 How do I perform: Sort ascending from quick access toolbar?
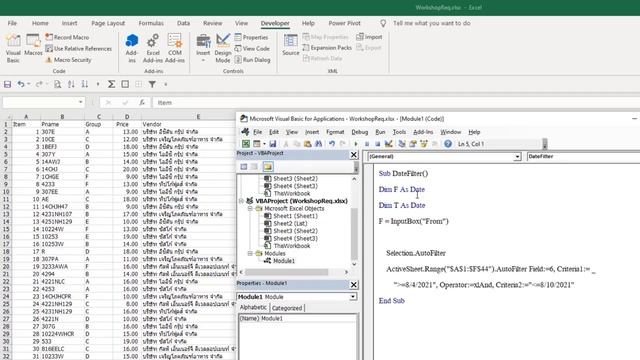click(x=71, y=84)
